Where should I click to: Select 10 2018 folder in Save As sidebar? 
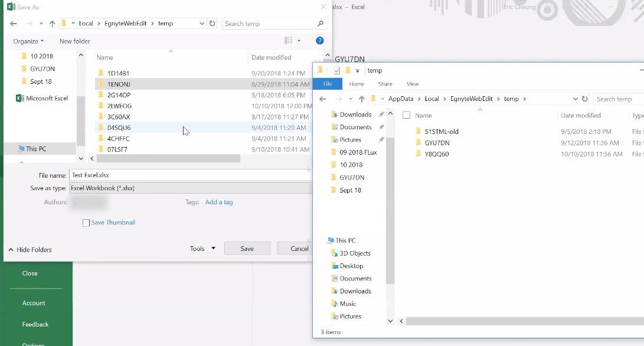[x=41, y=56]
